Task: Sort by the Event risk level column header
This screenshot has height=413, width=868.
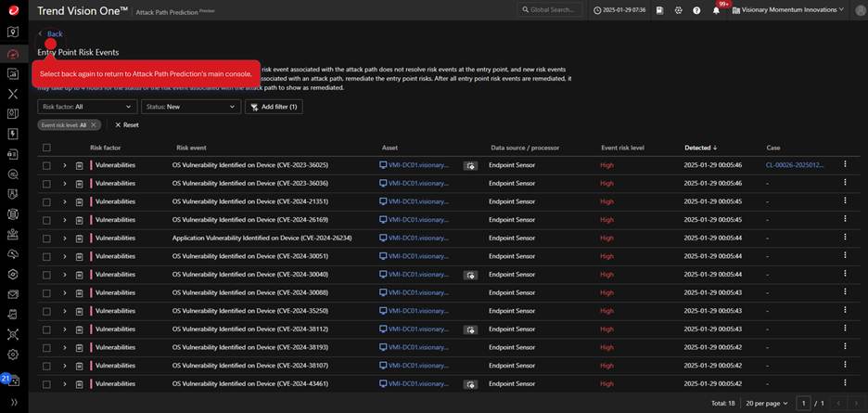Action: pos(623,148)
